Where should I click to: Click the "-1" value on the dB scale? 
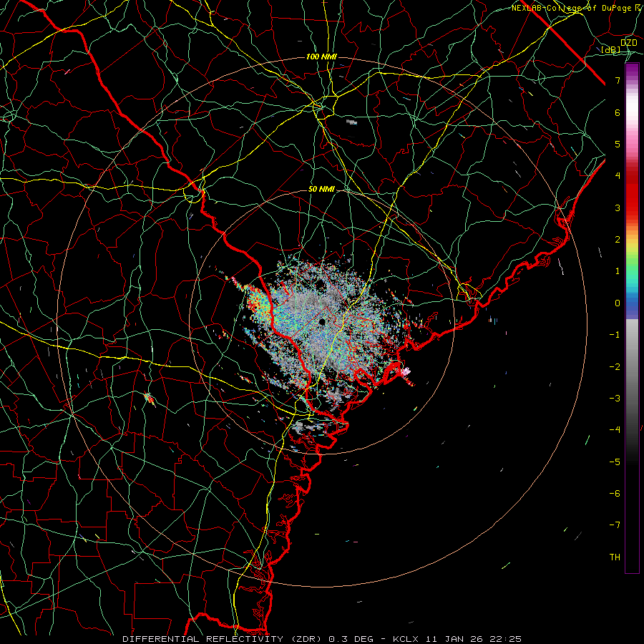tap(615, 335)
